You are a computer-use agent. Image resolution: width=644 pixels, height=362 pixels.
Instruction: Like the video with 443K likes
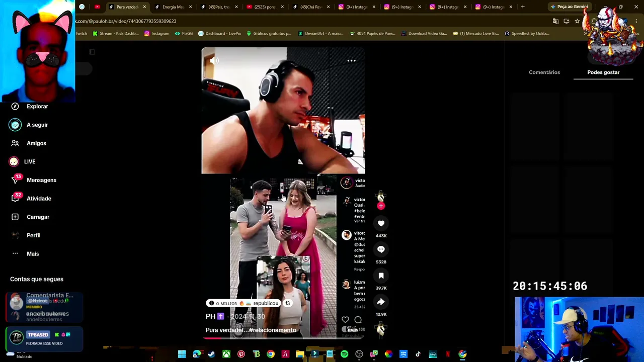tap(381, 223)
